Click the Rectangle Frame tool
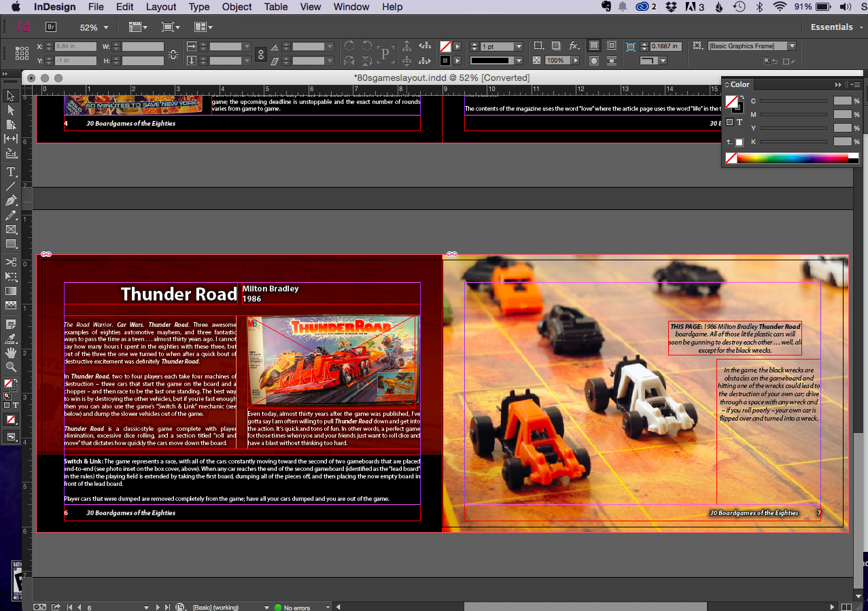This screenshot has height=611, width=868. (11, 229)
